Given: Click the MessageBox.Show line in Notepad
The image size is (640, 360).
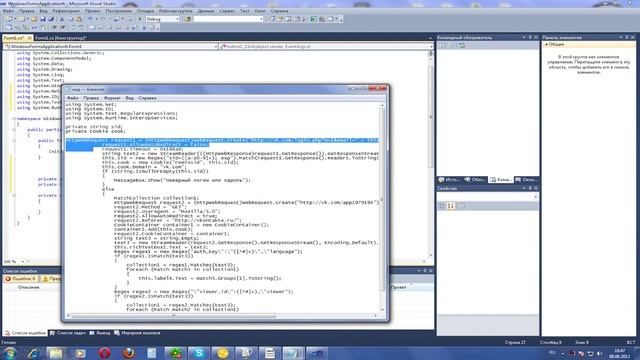Looking at the screenshot, I should [x=182, y=180].
